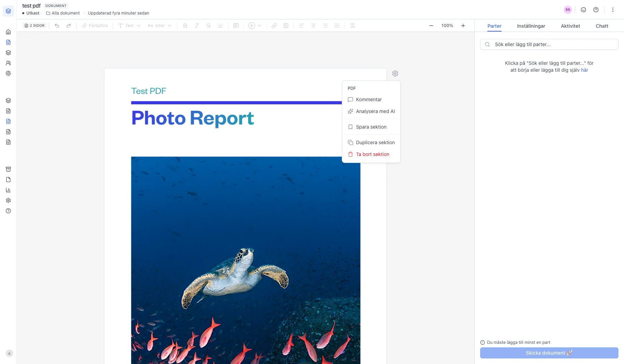Open the blank page icon in sidebar
This screenshot has height=364, width=624.
point(8,180)
